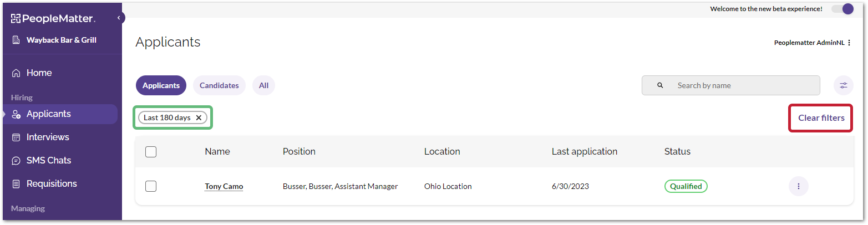The width and height of the screenshot is (868, 225).
Task: Switch to the All tab
Action: coord(263,85)
